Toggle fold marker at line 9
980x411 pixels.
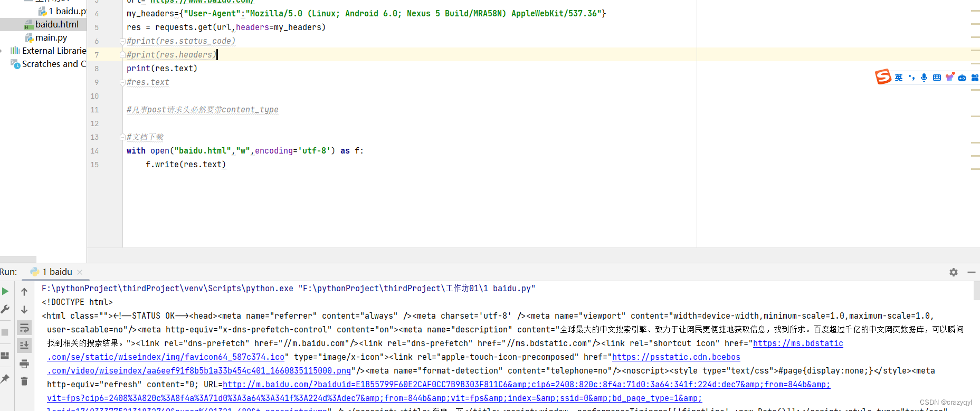click(122, 82)
